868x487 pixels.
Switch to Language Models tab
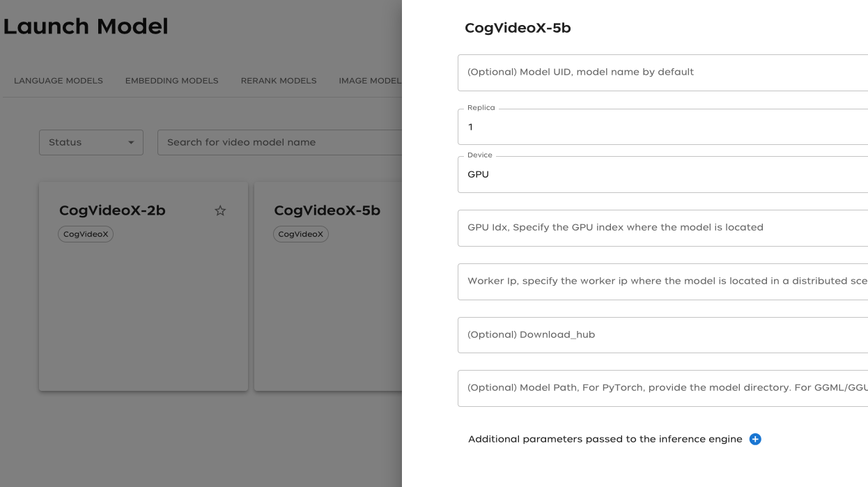coord(59,81)
